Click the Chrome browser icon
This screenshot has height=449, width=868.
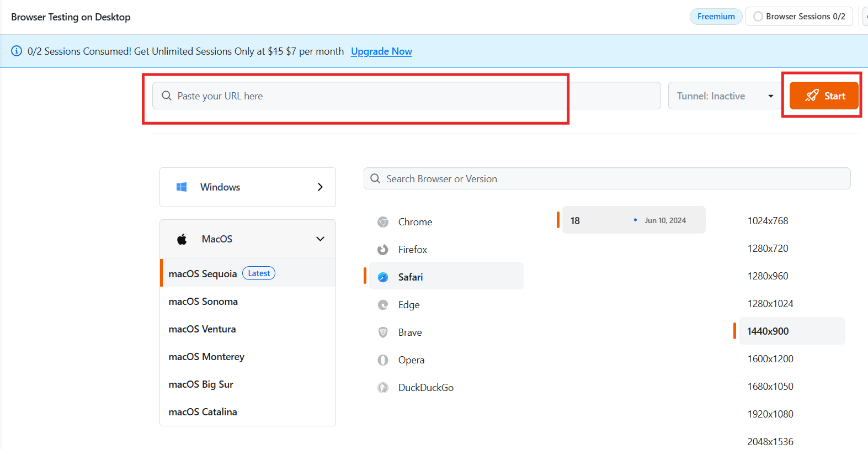tap(383, 222)
